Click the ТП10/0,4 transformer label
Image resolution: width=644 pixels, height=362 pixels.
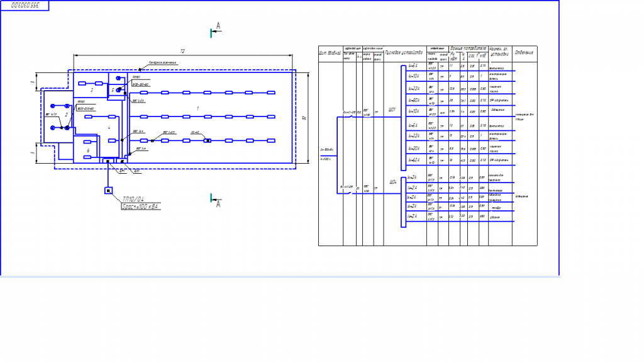(x=133, y=199)
